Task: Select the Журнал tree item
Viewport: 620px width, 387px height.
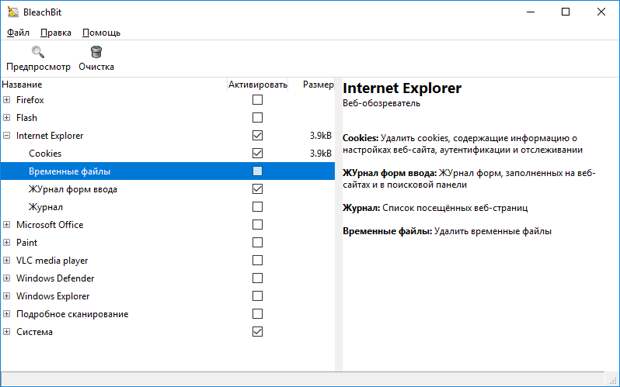Action: (x=45, y=207)
